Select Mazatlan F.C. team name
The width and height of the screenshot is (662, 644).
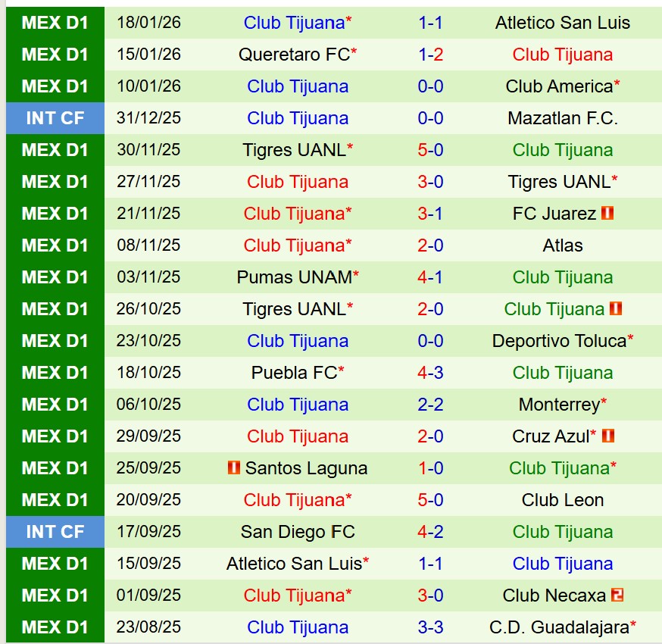pos(563,118)
